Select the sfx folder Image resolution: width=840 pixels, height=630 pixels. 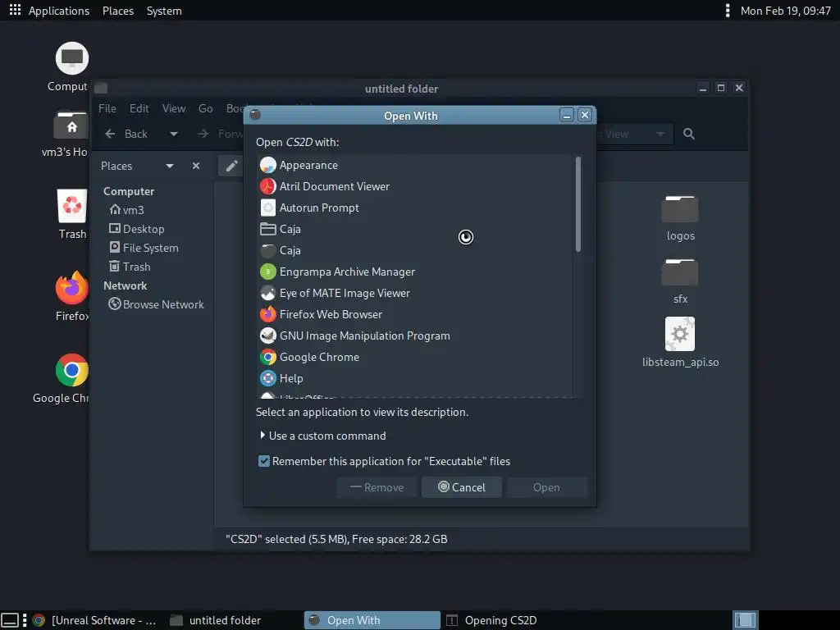pos(680,281)
